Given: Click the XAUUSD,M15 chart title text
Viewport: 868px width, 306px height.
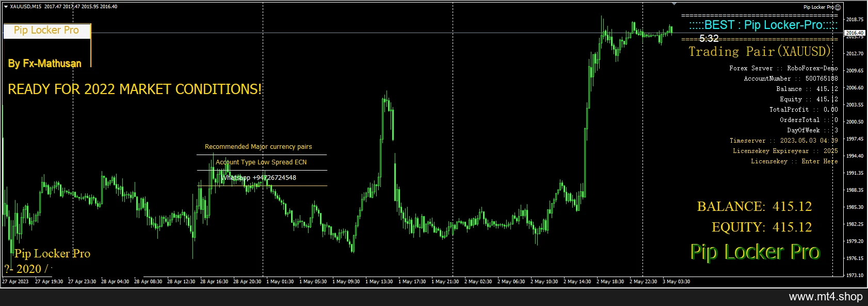Looking at the screenshot, I should point(26,7).
